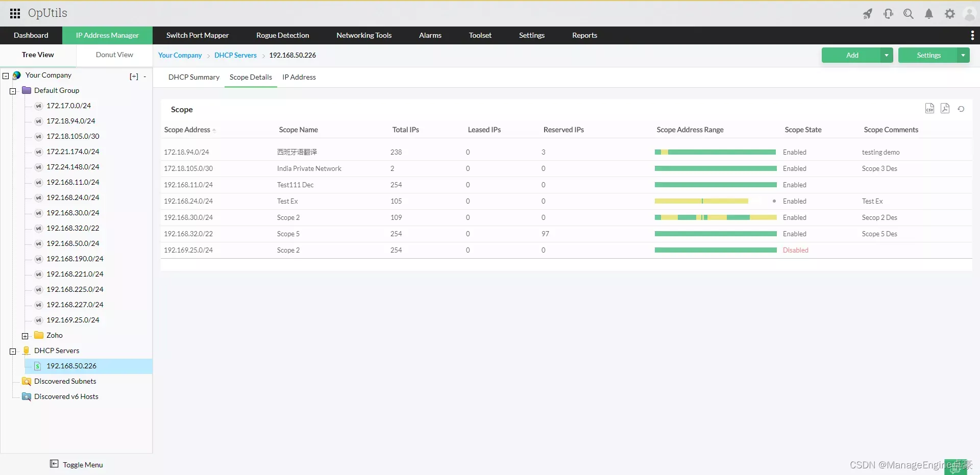Open the Alarms menu

point(430,35)
